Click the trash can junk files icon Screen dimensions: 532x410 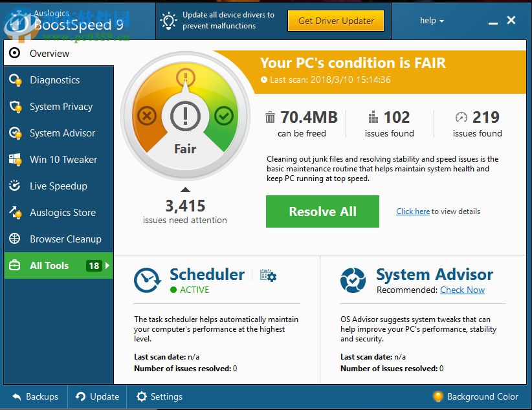[270, 117]
